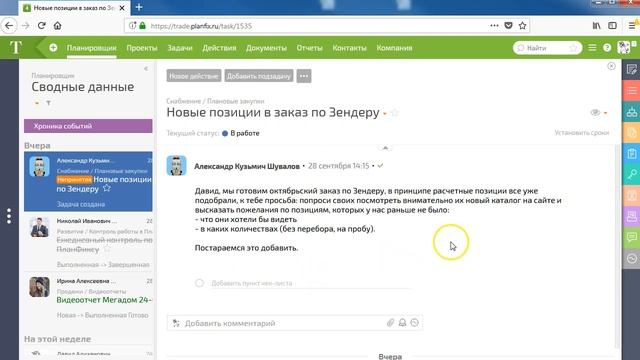
Task: Open dropdown arrow next to the task title
Action: pyautogui.click(x=384, y=113)
